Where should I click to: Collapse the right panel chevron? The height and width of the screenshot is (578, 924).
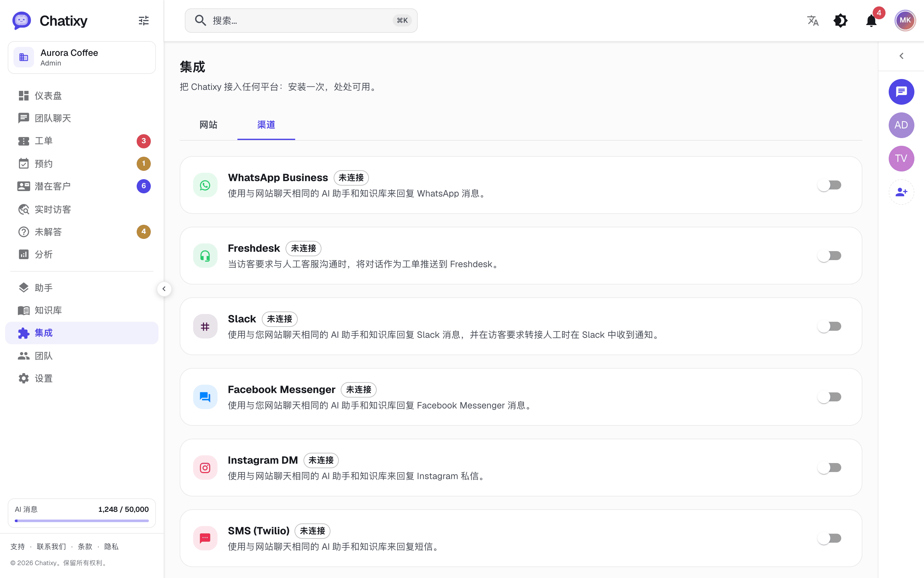click(x=901, y=56)
